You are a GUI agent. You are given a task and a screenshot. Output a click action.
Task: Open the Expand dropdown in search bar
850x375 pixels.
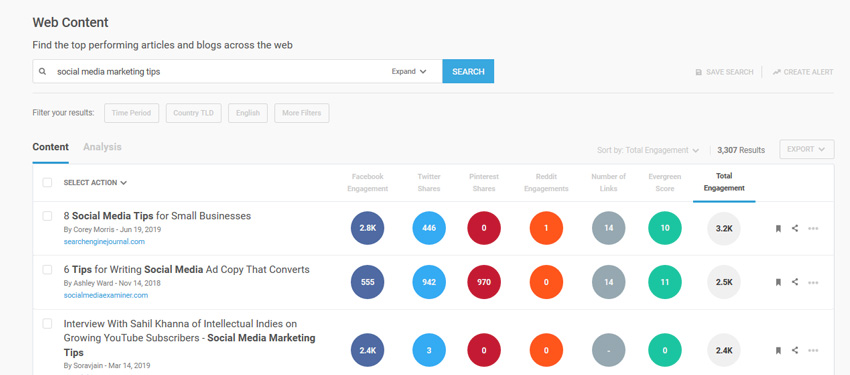(x=409, y=71)
